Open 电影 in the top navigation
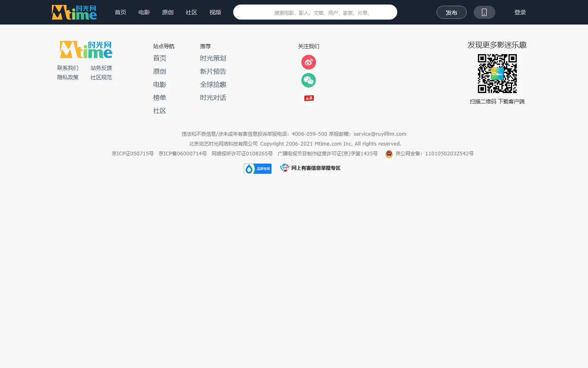 144,12
